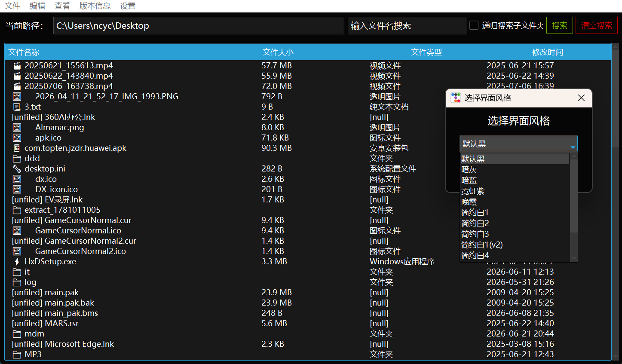This screenshot has width=622, height=364.
Task: Click the current path input field
Action: click(x=199, y=25)
